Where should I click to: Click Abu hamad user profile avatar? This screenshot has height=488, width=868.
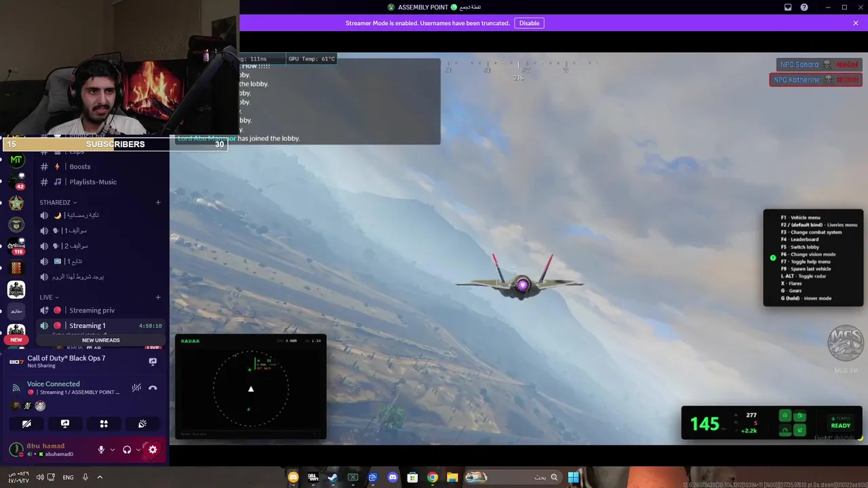16,449
